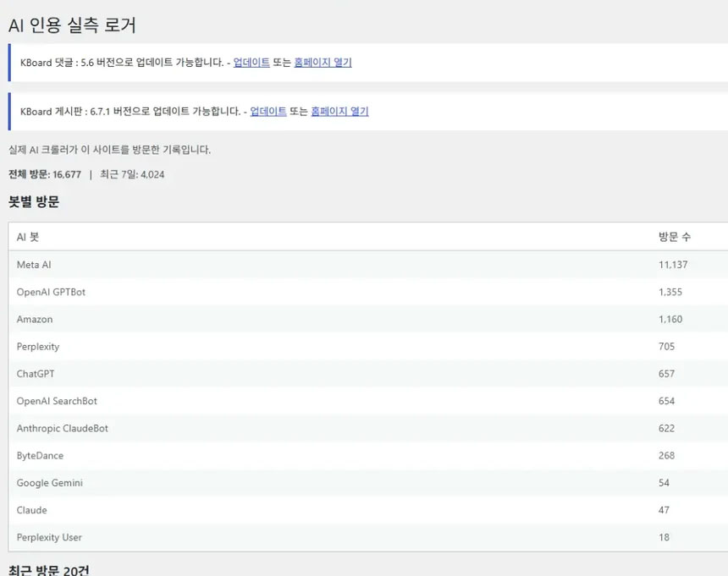Select the OpenAI SearchBot row
The height and width of the screenshot is (576, 728).
tap(368, 401)
